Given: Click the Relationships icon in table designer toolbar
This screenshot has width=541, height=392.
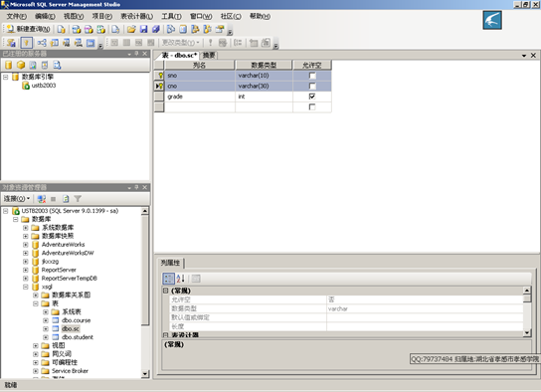Looking at the screenshot, I should tap(42, 43).
